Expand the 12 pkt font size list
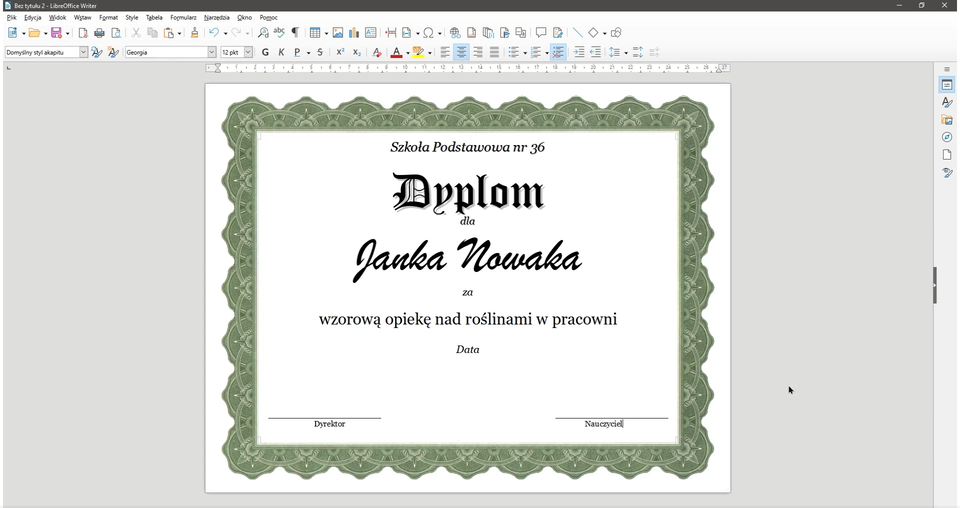The image size is (960, 508). pyautogui.click(x=248, y=52)
